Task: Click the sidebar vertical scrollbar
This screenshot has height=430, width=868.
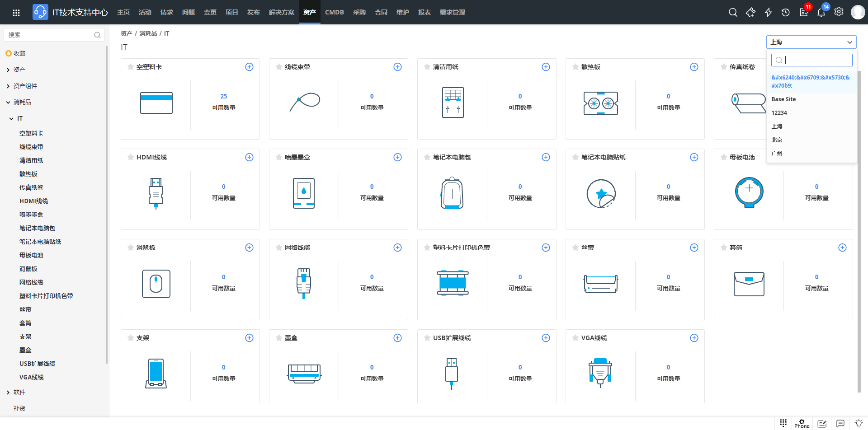Action: 107,204
